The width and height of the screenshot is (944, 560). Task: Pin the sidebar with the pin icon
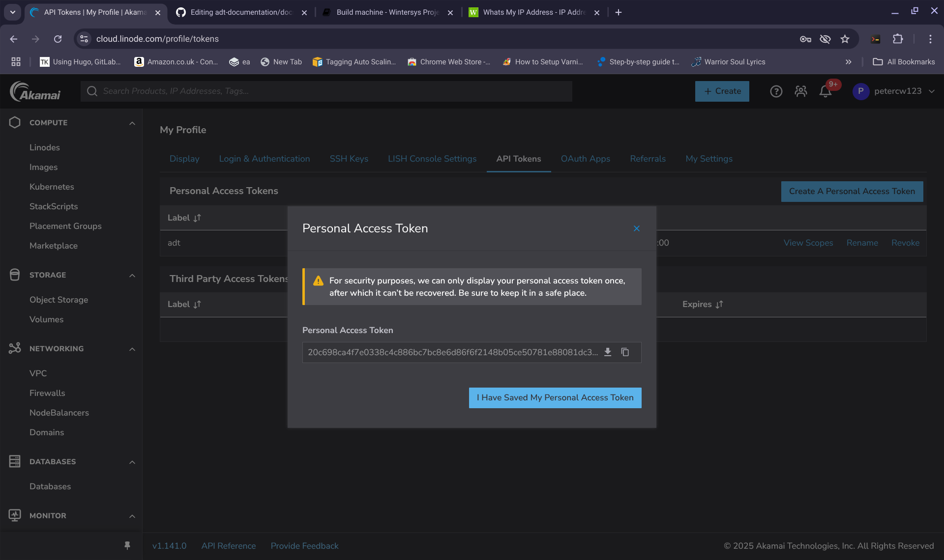point(127,545)
